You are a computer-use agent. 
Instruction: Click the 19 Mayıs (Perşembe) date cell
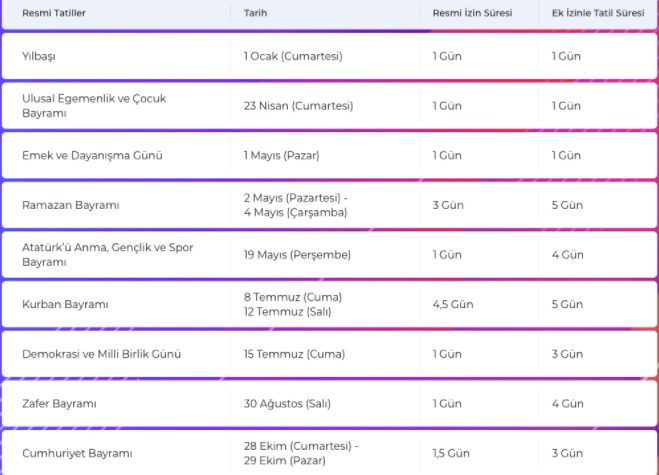click(297, 255)
